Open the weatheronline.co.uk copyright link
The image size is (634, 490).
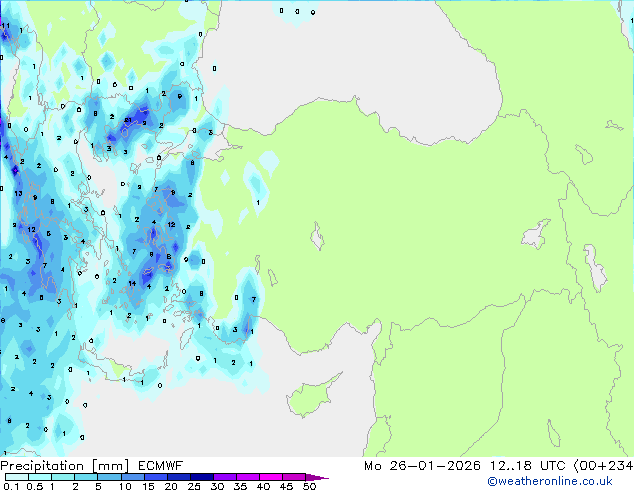pos(550,481)
